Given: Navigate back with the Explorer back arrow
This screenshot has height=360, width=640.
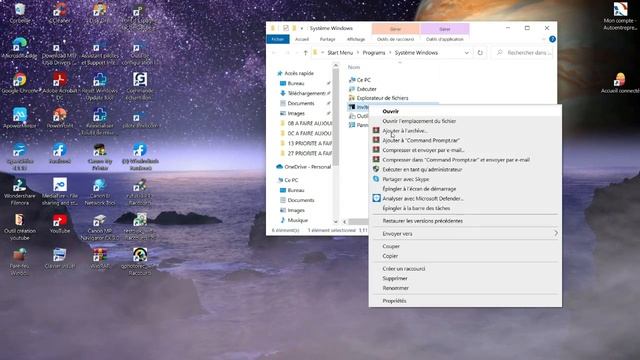Looking at the screenshot, I should [274, 53].
